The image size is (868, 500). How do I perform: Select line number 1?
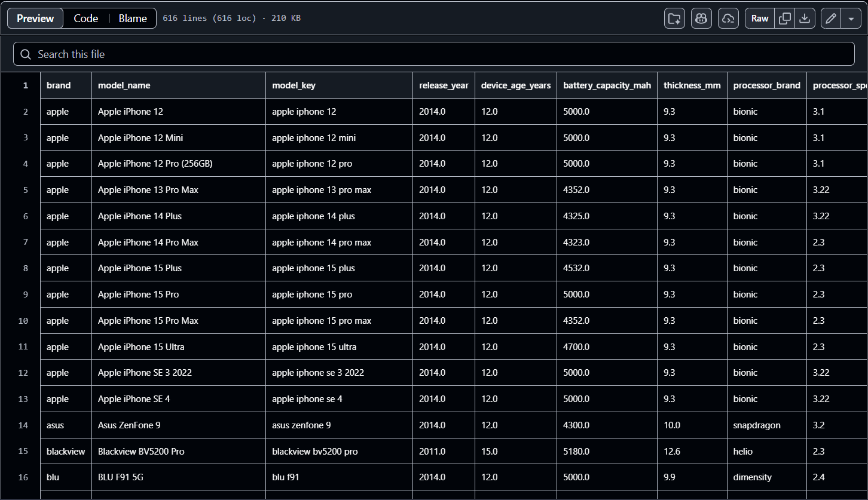25,85
